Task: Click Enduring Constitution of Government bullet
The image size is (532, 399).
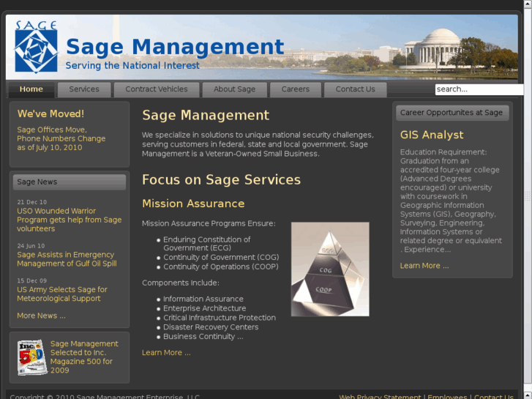Action: 207,244
